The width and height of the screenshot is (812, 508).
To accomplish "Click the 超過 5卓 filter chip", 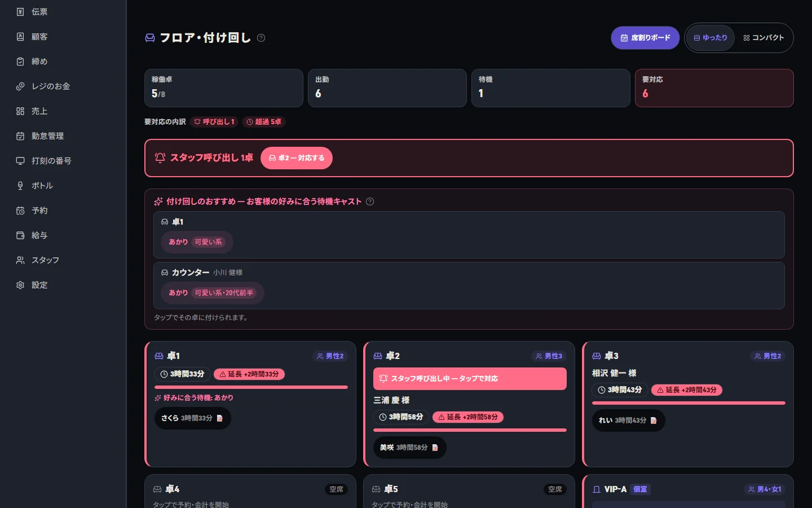I will [264, 122].
